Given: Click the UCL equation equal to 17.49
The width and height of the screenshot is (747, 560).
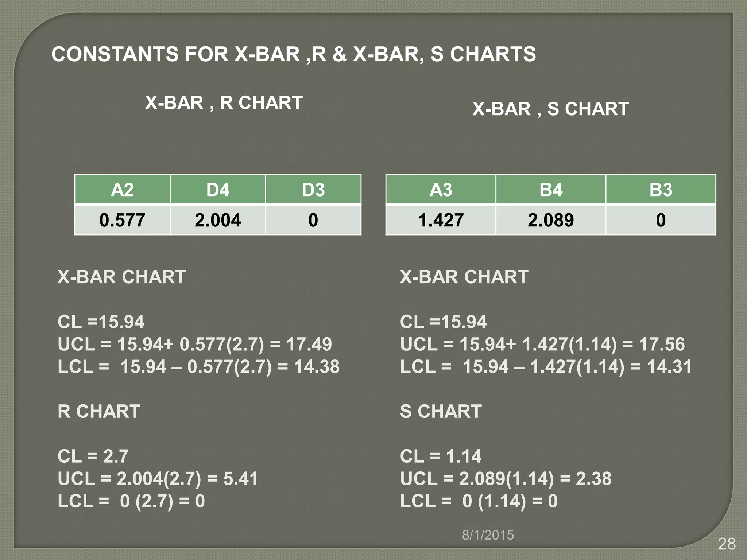Looking at the screenshot, I should tap(195, 344).
